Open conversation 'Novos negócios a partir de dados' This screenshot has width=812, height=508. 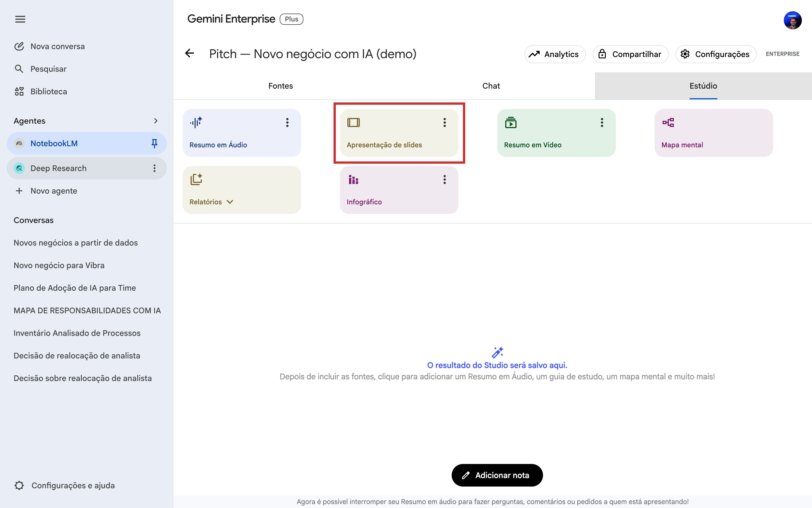pos(76,243)
